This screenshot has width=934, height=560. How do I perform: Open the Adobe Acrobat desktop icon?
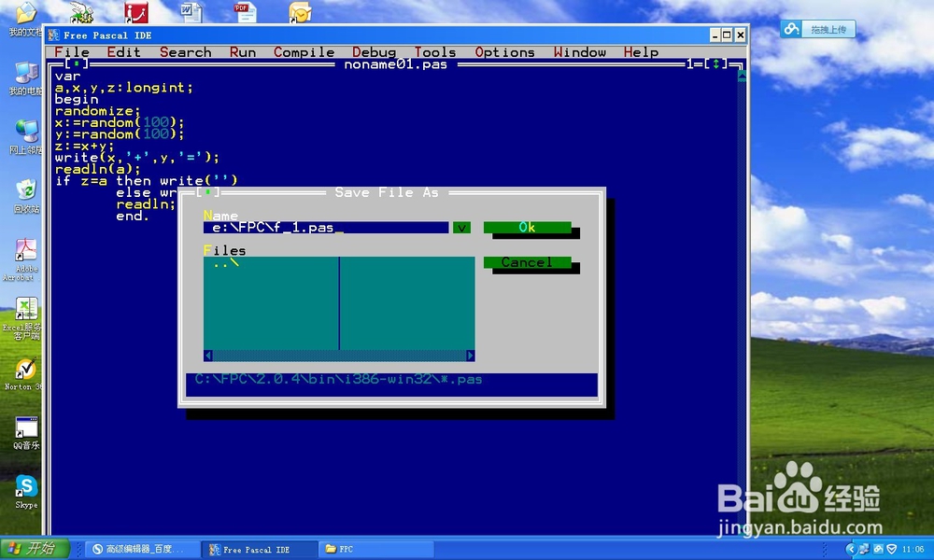tap(24, 259)
